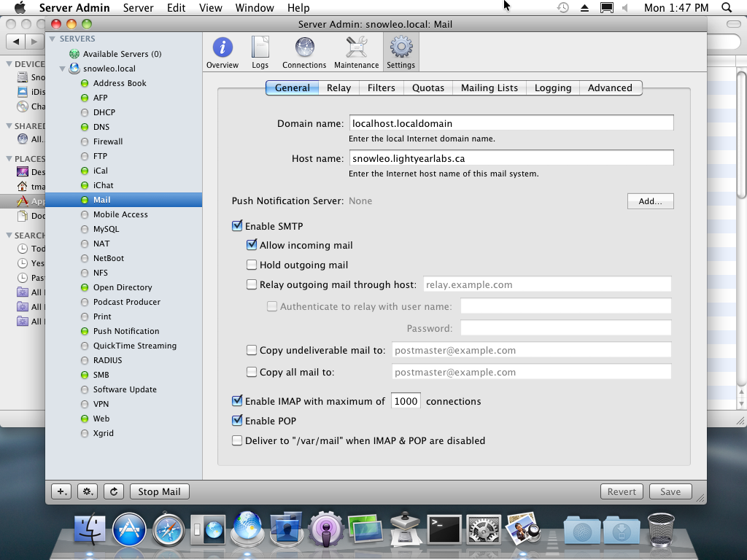Click the Apple menu logo

(20, 7)
